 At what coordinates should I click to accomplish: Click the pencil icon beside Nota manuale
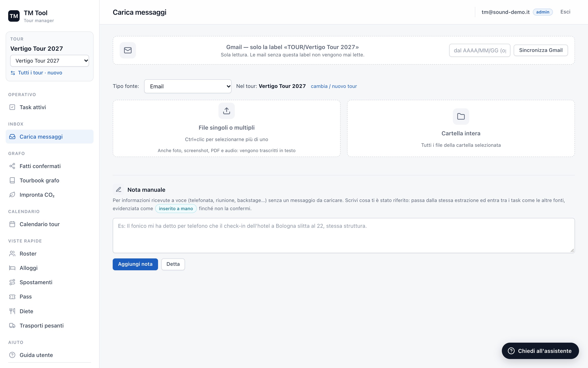pos(119,190)
